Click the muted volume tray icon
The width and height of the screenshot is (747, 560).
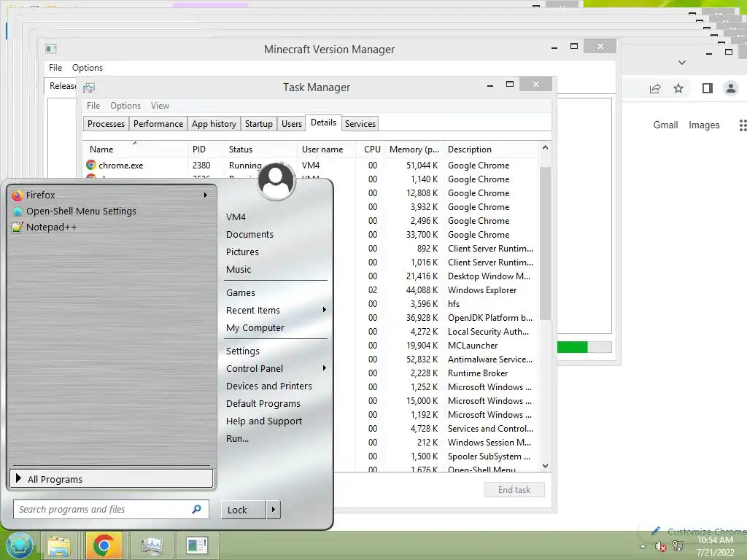coord(660,546)
